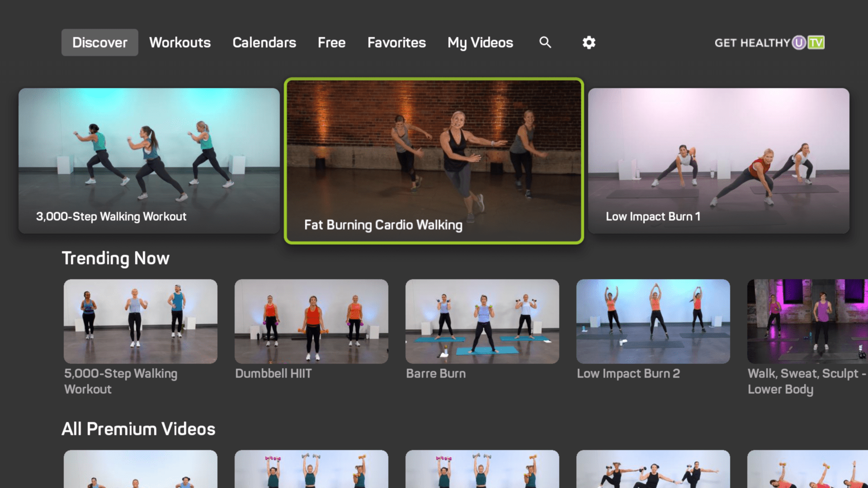This screenshot has width=868, height=488.
Task: Click the All Premium Videos heading
Action: (138, 429)
